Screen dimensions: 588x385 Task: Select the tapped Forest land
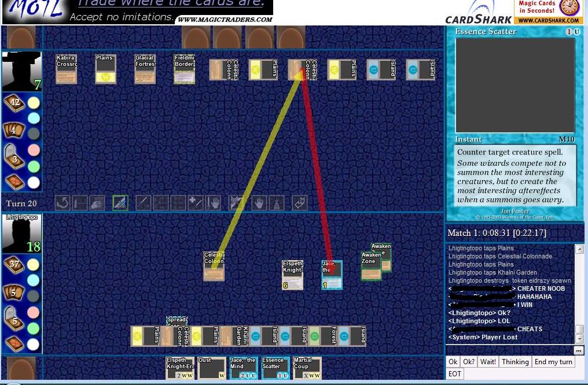coord(324,336)
